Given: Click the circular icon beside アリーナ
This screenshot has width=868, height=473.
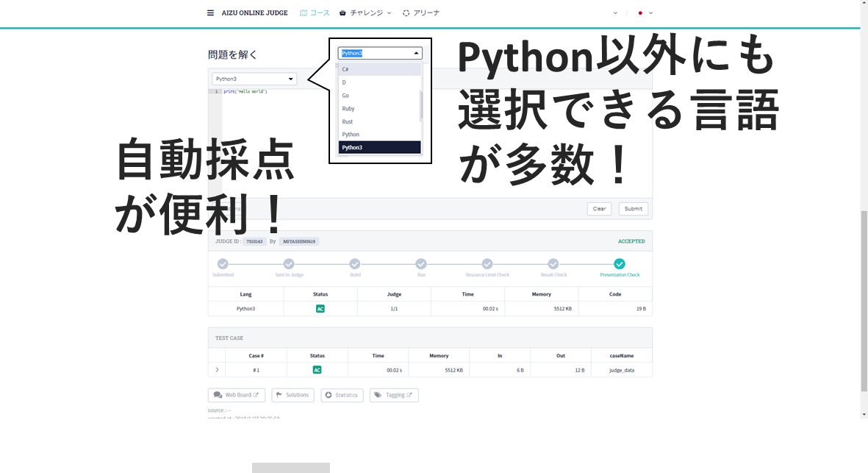Looking at the screenshot, I should click(x=406, y=13).
